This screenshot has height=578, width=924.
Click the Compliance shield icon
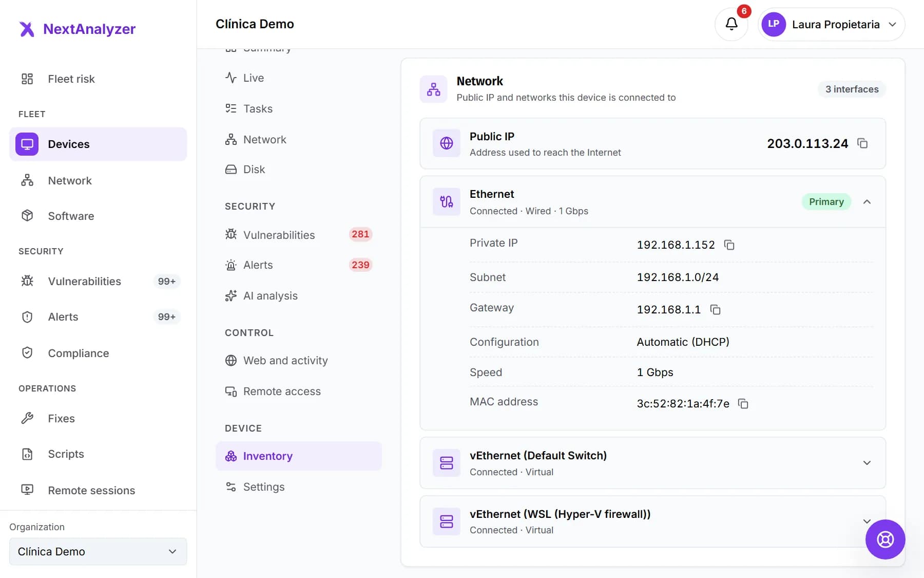point(27,353)
